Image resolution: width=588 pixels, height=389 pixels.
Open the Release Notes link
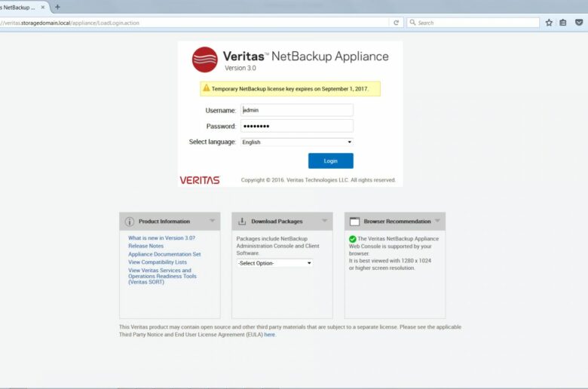tap(145, 246)
